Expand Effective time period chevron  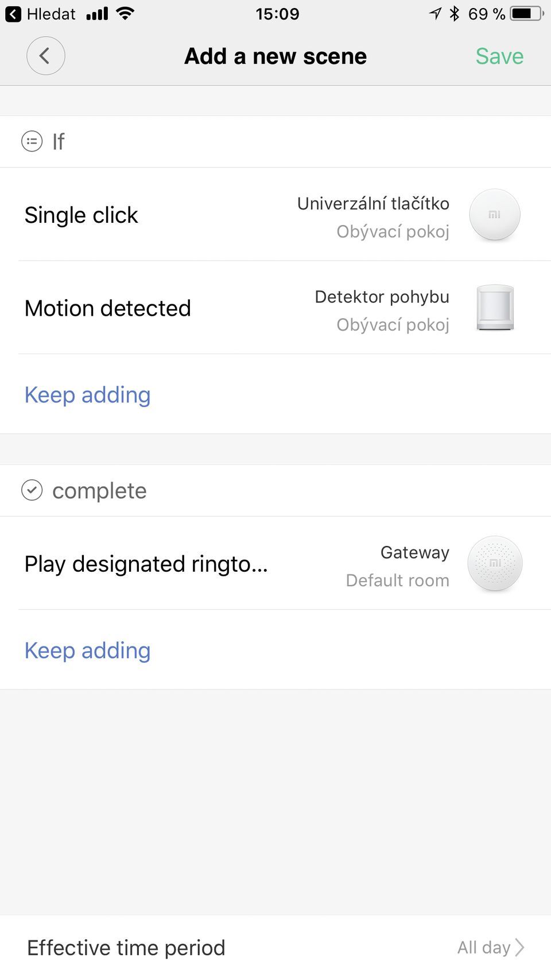[519, 947]
